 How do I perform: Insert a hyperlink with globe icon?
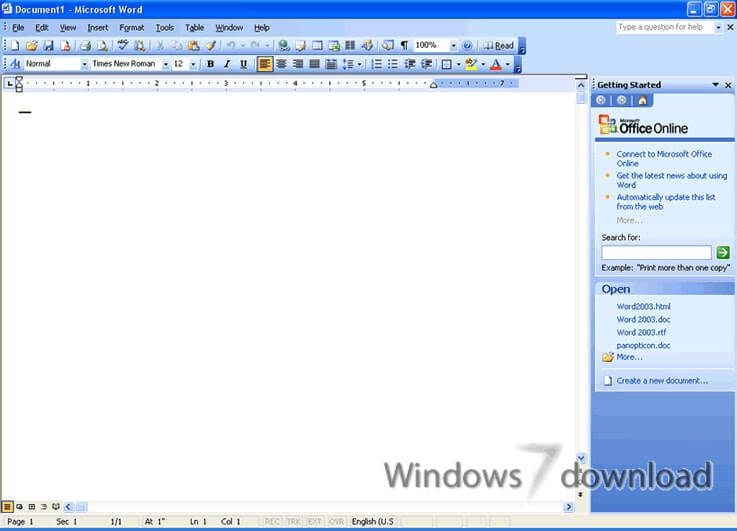(x=283, y=46)
